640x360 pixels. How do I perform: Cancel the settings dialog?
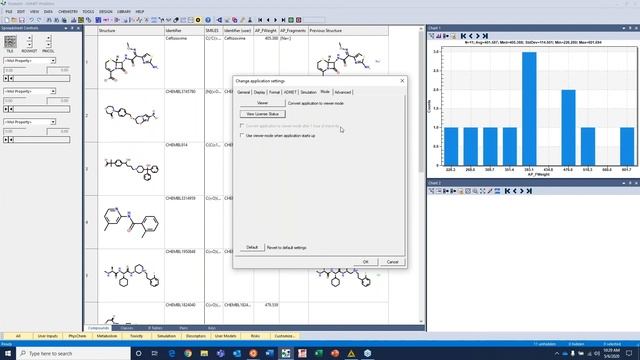point(392,262)
